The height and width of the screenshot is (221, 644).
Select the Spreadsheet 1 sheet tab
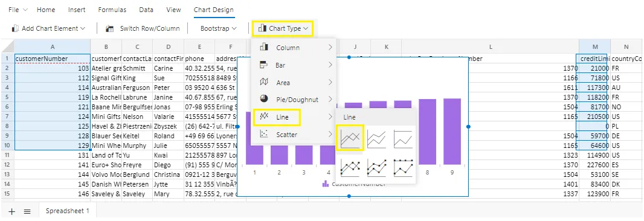pos(67,211)
